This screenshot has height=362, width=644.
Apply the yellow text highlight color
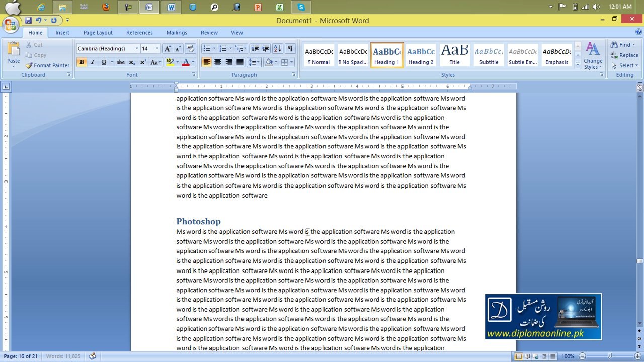[170, 62]
